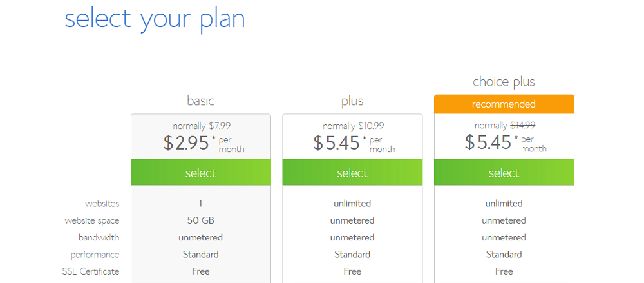Image resolution: width=644 pixels, height=283 pixels.
Task: Click the plus plan's $5.45 price
Action: (337, 143)
